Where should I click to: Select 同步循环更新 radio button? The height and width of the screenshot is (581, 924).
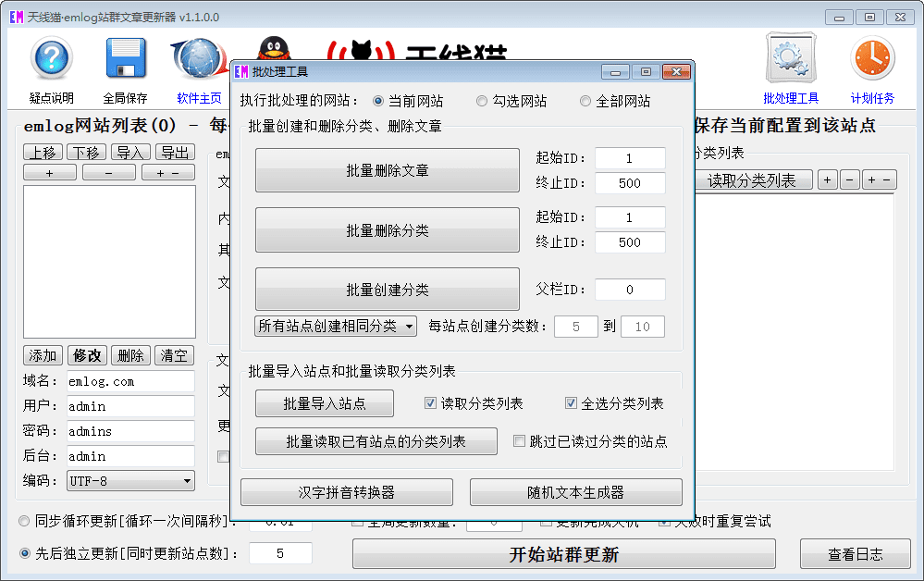24,521
